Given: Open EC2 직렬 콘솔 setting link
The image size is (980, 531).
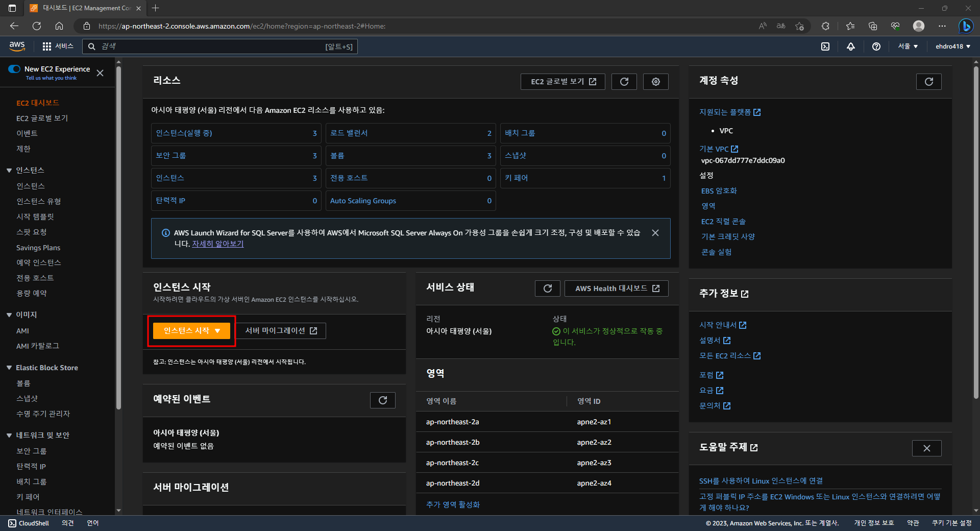Looking at the screenshot, I should 723,222.
